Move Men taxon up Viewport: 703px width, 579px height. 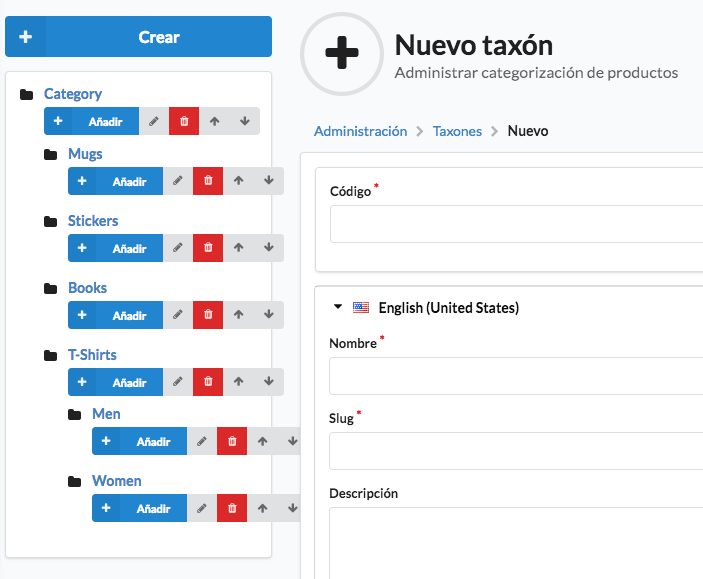pyautogui.click(x=263, y=441)
